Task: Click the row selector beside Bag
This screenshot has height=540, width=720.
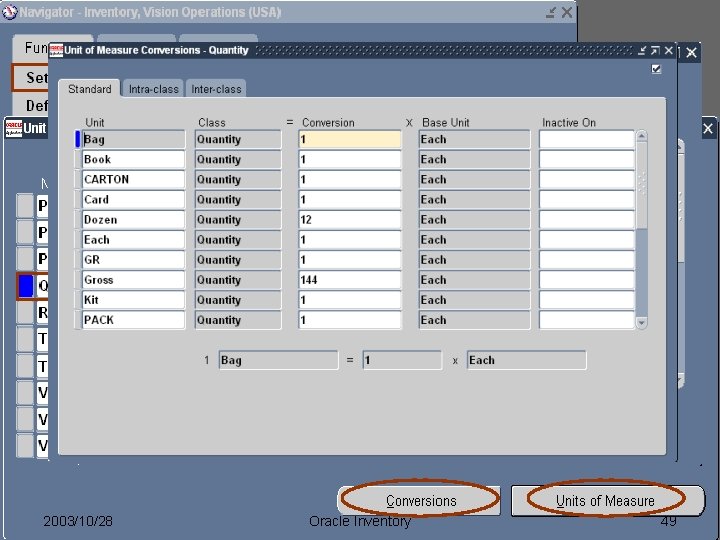Action: point(78,140)
